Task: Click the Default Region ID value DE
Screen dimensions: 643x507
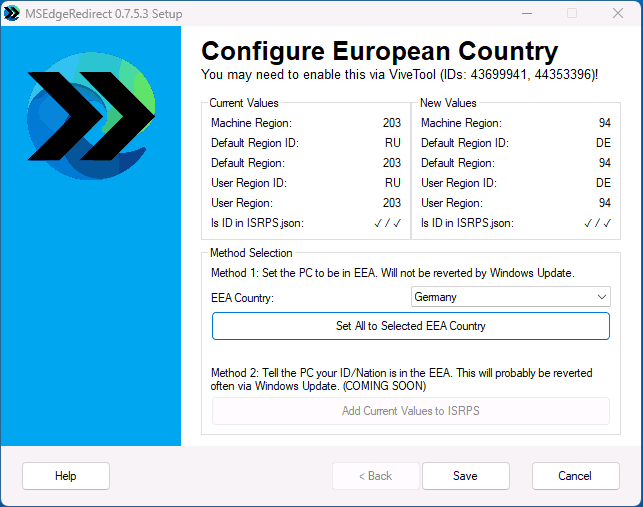Action: (x=603, y=143)
